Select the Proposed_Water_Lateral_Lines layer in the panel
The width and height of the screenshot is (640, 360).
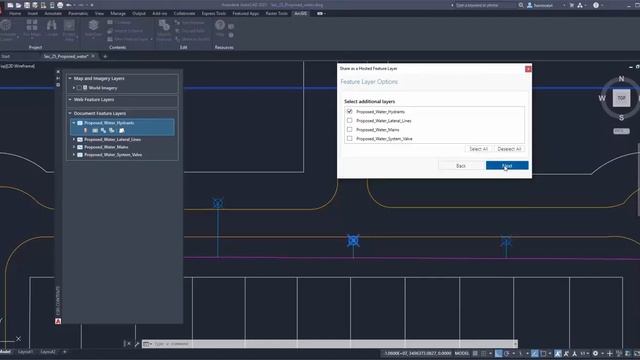point(112,139)
